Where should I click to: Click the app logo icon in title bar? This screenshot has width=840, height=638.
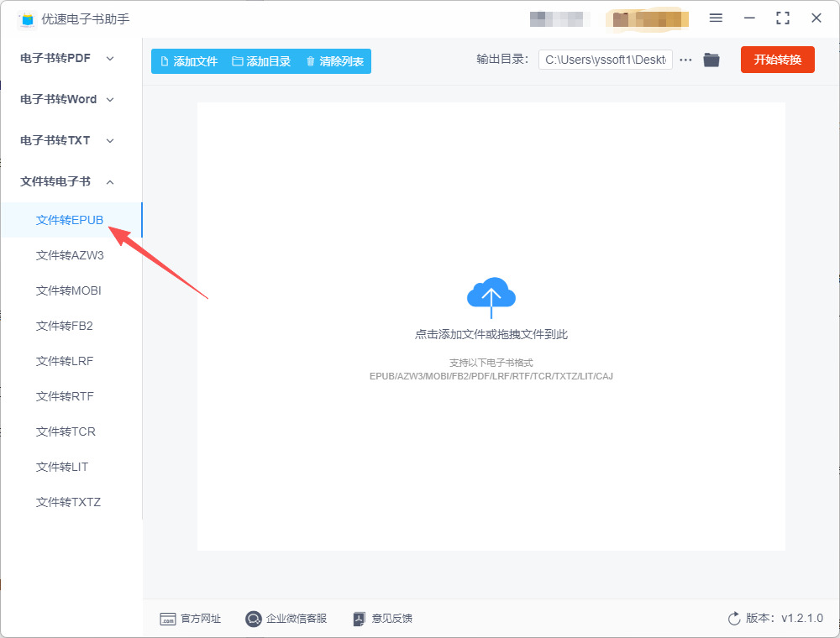[26, 19]
